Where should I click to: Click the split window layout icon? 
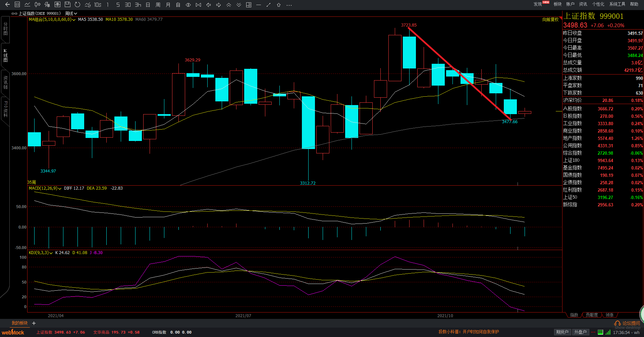click(249, 5)
